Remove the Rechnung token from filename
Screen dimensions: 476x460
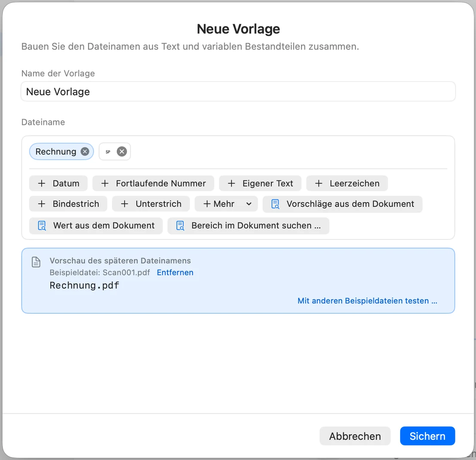click(x=85, y=151)
